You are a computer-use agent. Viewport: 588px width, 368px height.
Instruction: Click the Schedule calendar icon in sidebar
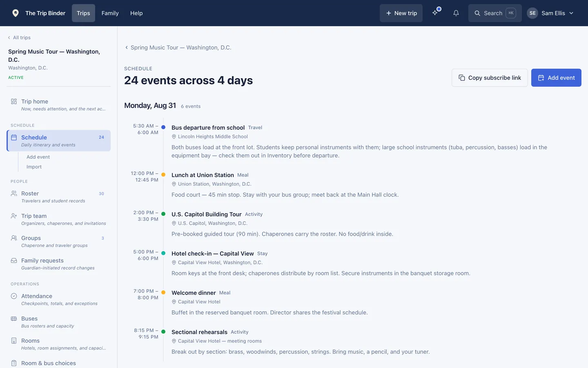click(x=14, y=137)
